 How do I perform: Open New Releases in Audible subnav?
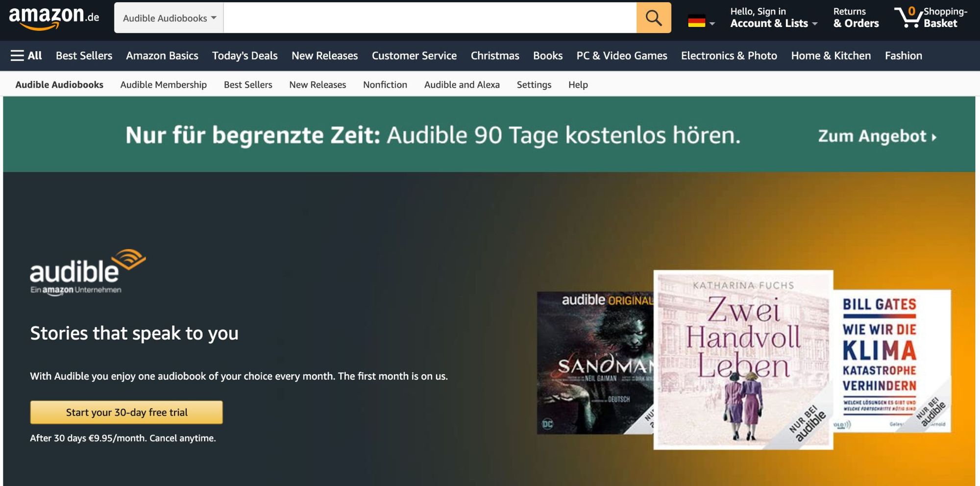pos(318,85)
